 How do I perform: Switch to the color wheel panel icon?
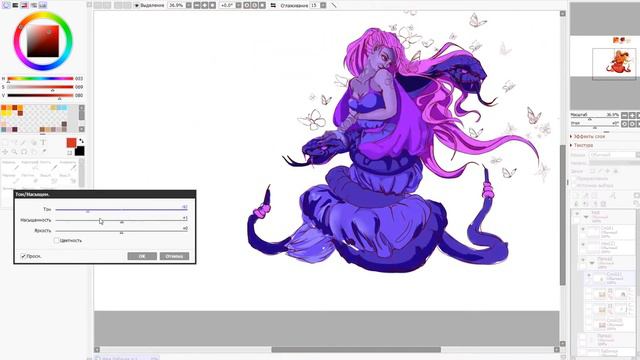tap(6, 5)
